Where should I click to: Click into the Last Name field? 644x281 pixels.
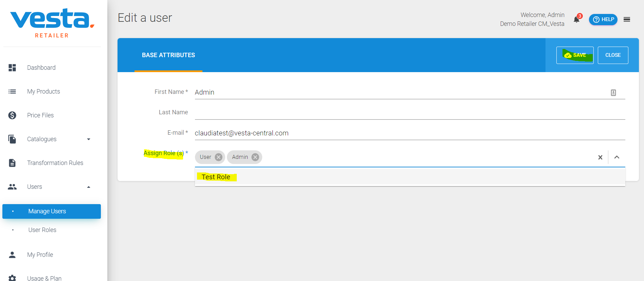coord(410,113)
